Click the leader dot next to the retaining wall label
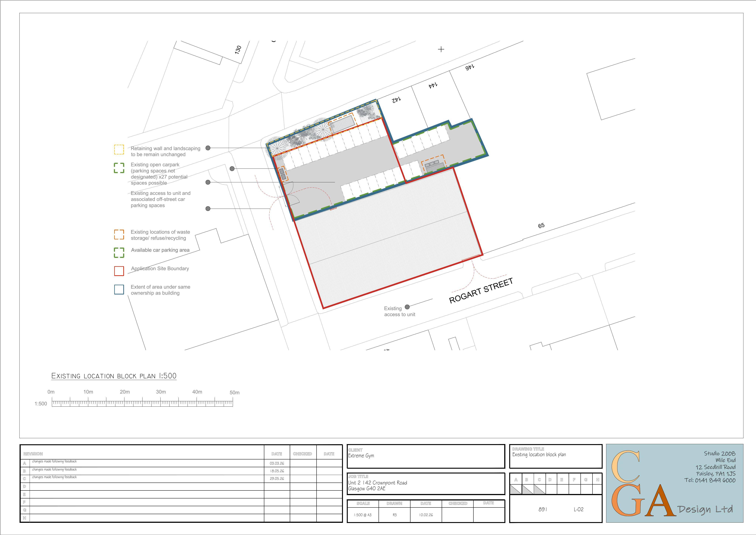The width and height of the screenshot is (756, 535). pos(208,148)
